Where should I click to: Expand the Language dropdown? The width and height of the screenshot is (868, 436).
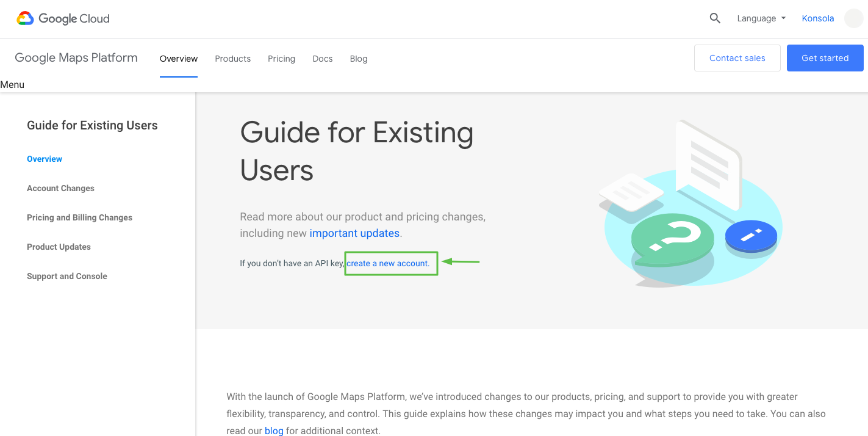761,18
